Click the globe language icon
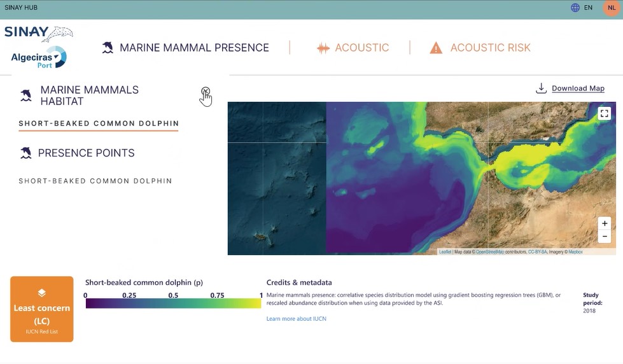Screen dimensions: 623x364 (575, 8)
